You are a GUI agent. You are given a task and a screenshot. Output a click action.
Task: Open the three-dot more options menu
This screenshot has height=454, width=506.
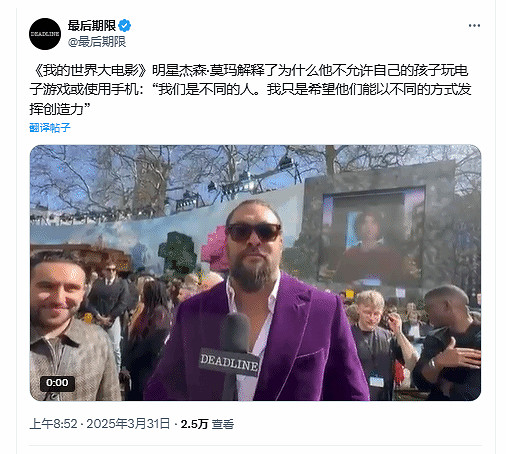coord(474,26)
